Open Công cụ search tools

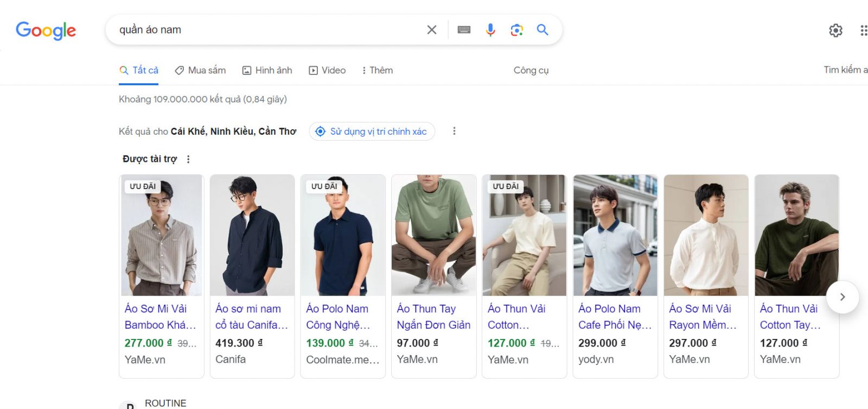tap(531, 70)
